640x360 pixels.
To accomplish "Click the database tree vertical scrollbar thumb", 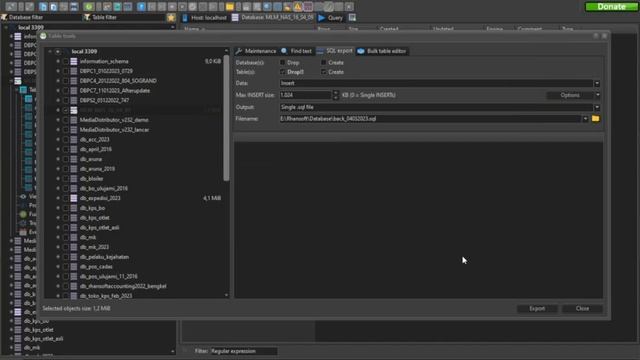I will (226, 118).
